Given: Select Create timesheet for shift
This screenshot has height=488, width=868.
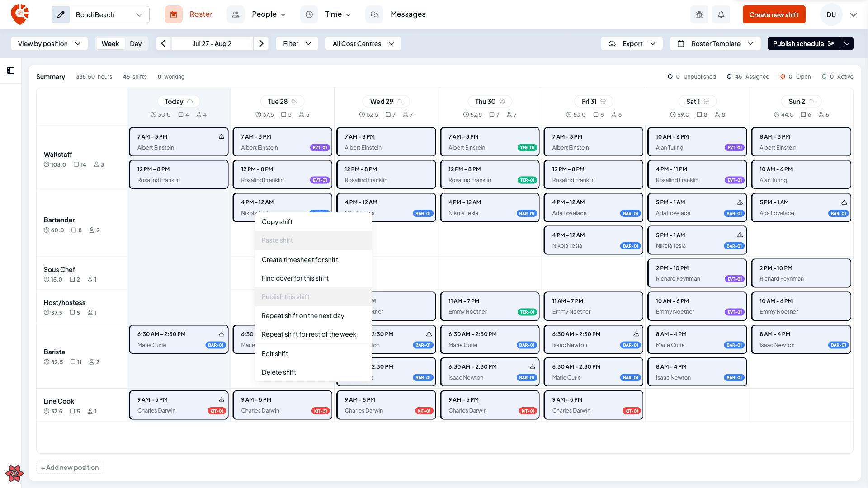Looking at the screenshot, I should (x=313, y=259).
